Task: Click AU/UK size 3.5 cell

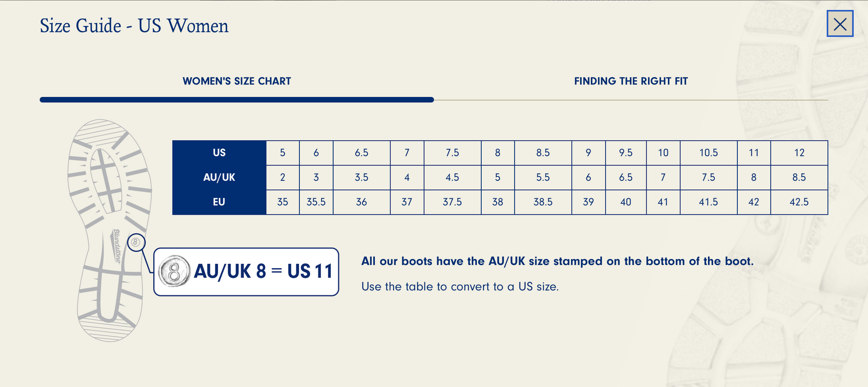Action: point(361,178)
